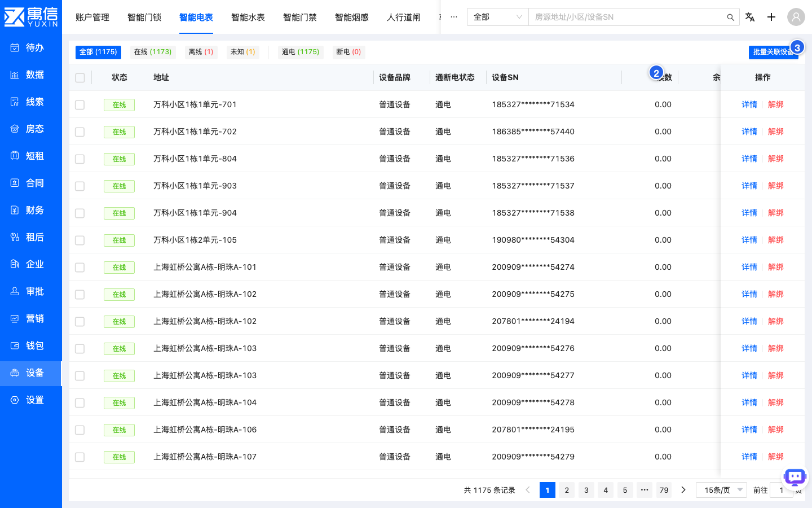Click the search field 房源地址/小区/设备SN

[x=626, y=17]
